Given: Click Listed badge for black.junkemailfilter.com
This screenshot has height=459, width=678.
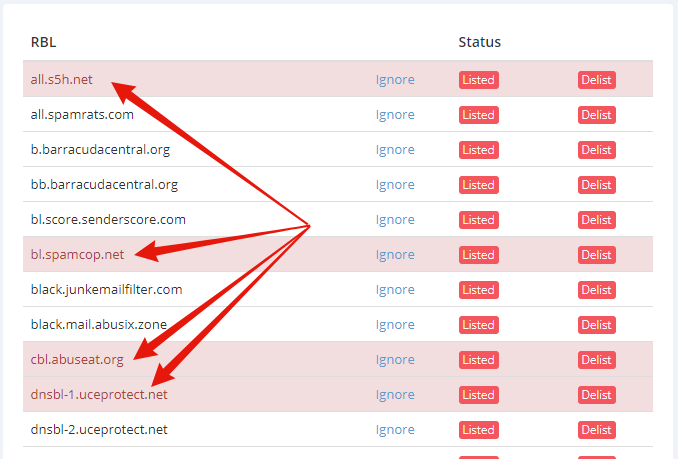Looking at the screenshot, I should (479, 290).
